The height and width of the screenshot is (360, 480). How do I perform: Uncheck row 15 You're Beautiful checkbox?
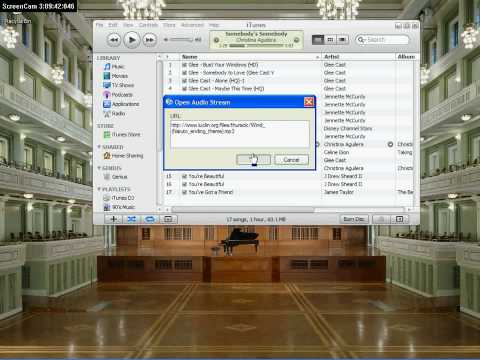pyautogui.click(x=184, y=176)
